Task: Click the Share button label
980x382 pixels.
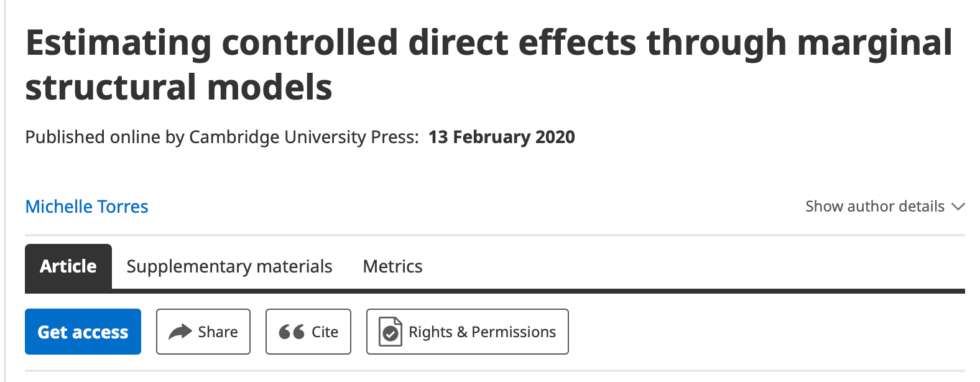Action: tap(218, 332)
